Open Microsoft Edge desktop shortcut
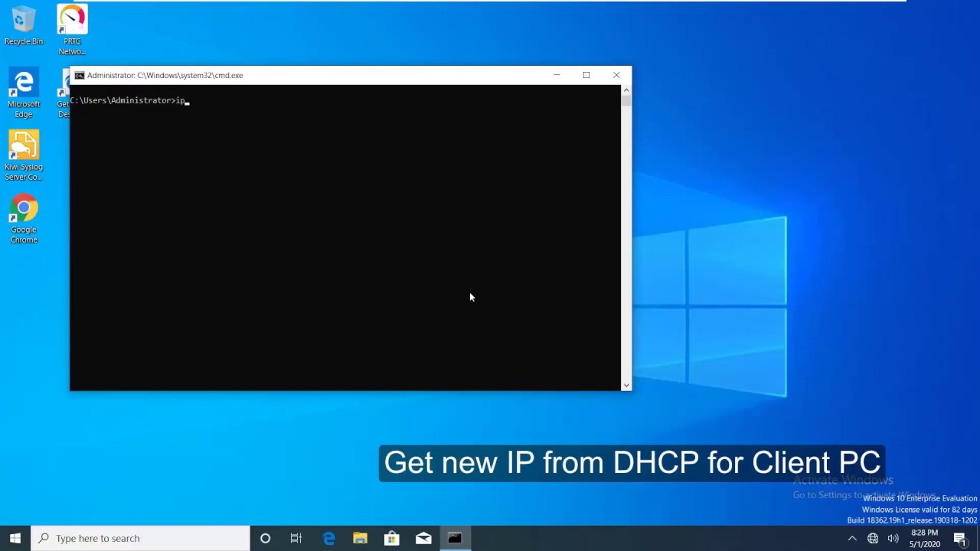 click(24, 93)
